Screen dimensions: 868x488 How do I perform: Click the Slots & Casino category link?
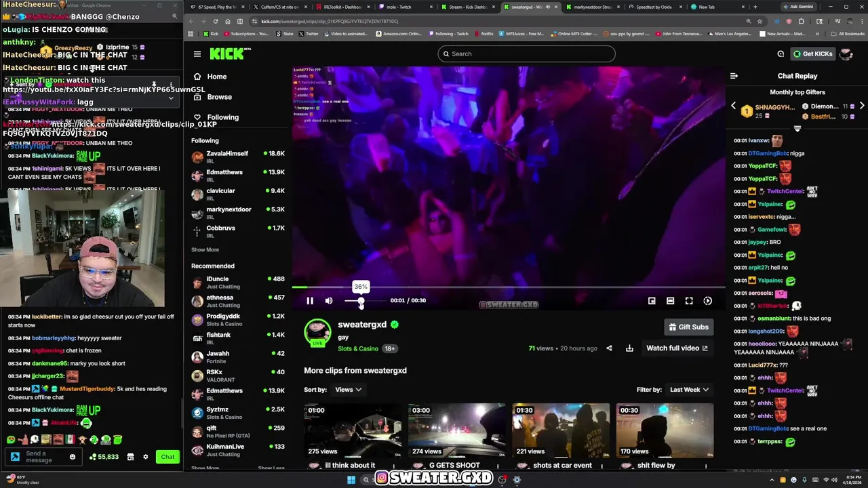(358, 348)
